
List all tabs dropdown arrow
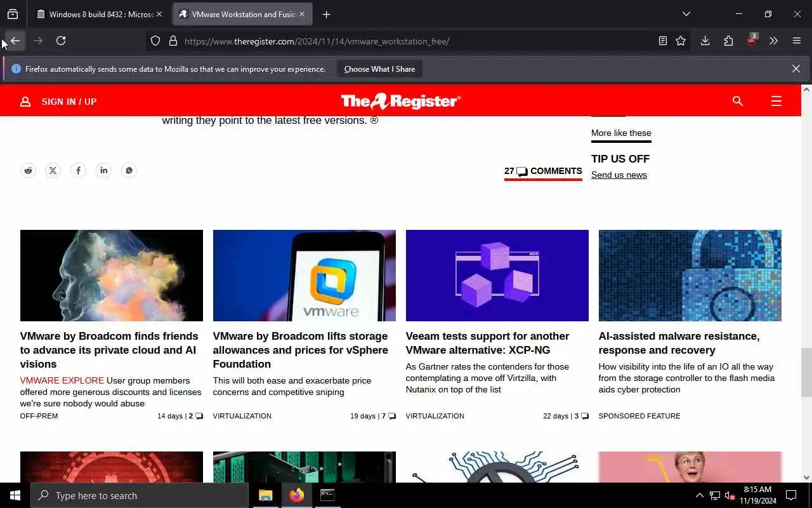686,14
